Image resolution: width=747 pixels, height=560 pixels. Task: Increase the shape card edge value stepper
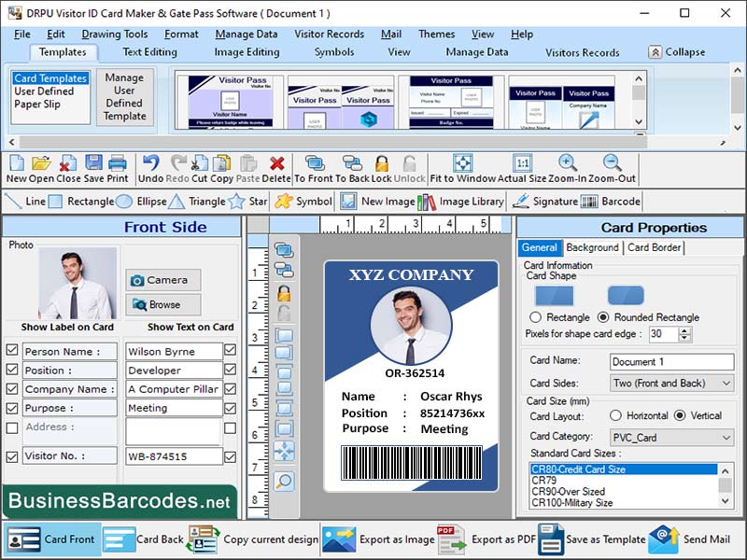(685, 329)
